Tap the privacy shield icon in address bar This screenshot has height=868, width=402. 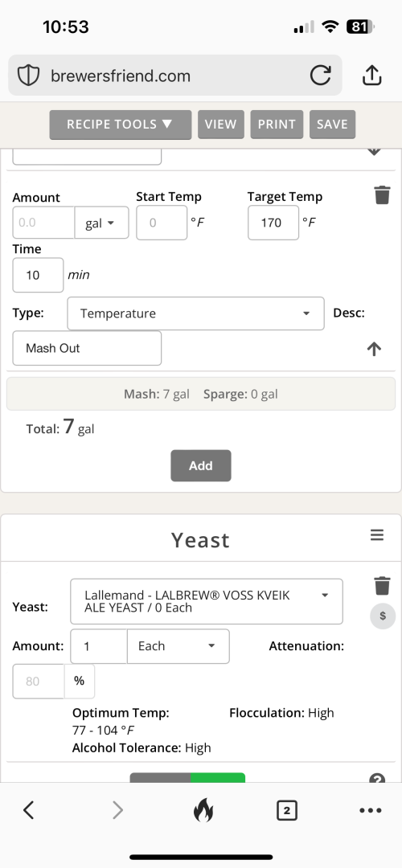[28, 76]
